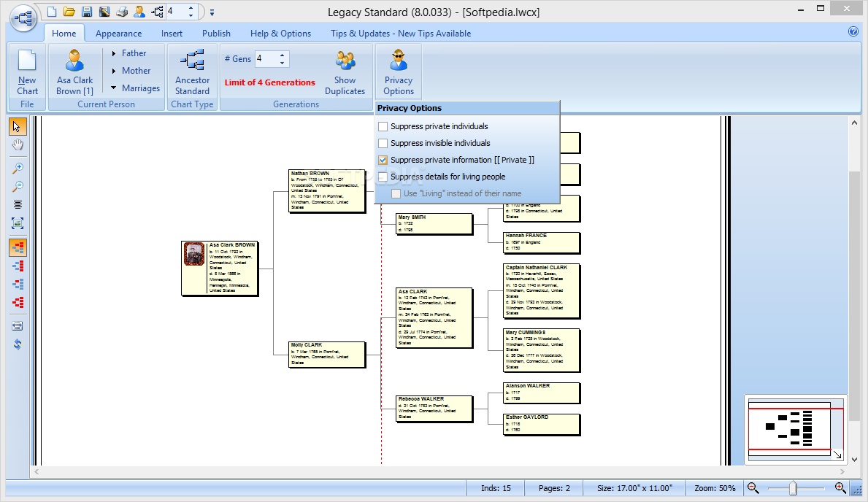Open Ancestor Standard chart type button

coord(192,72)
